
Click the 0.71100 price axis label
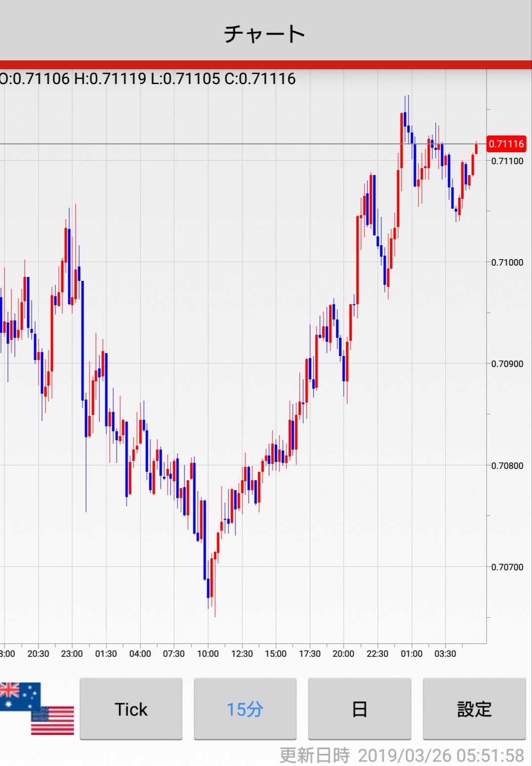pyautogui.click(x=507, y=161)
